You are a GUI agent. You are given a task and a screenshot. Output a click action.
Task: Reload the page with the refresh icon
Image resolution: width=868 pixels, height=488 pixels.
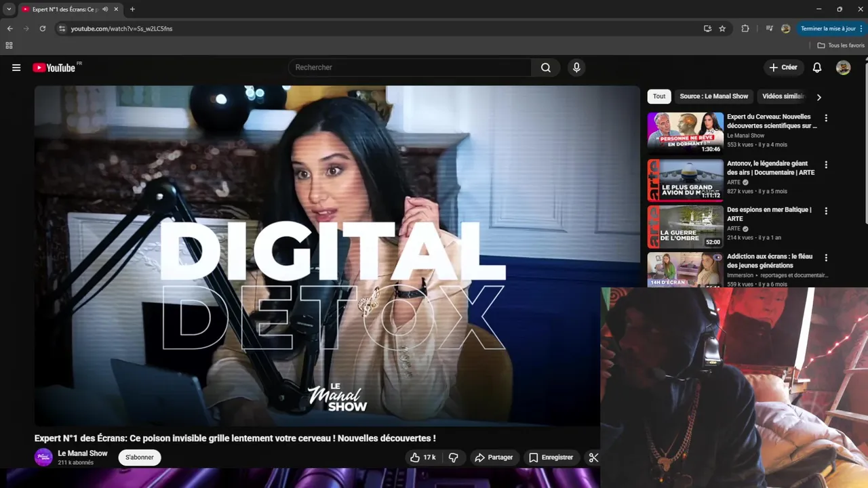43,28
